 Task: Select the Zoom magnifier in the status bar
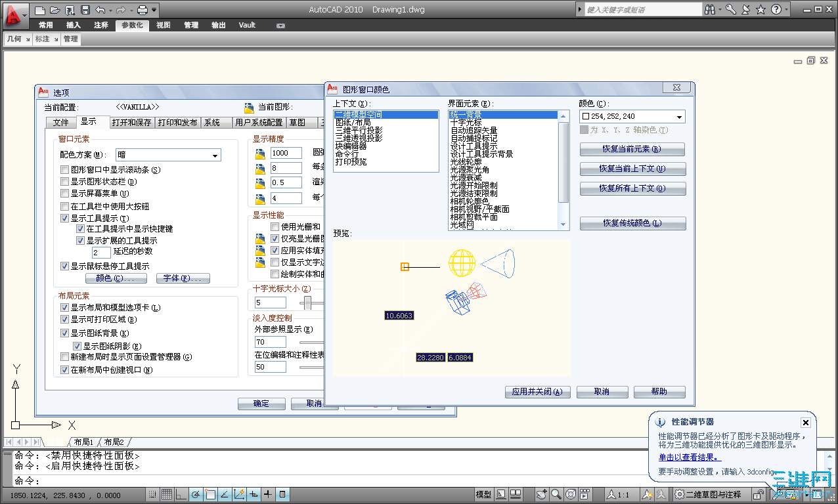coord(556,494)
